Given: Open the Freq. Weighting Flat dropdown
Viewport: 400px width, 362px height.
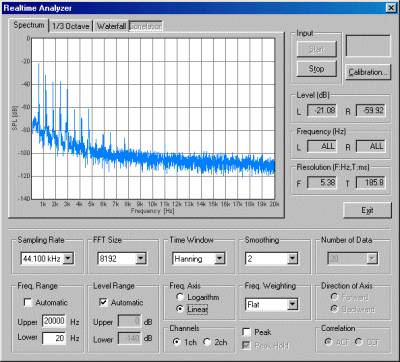Looking at the screenshot, I should click(x=292, y=304).
